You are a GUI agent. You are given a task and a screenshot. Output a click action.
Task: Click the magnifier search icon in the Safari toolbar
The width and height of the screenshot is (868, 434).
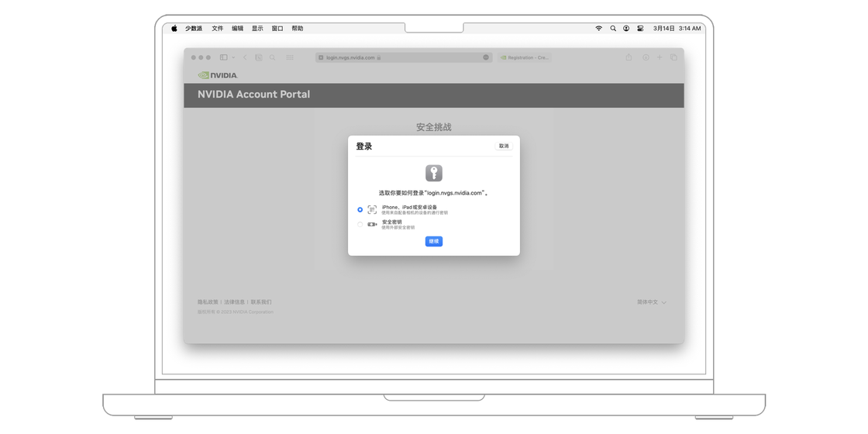(272, 57)
